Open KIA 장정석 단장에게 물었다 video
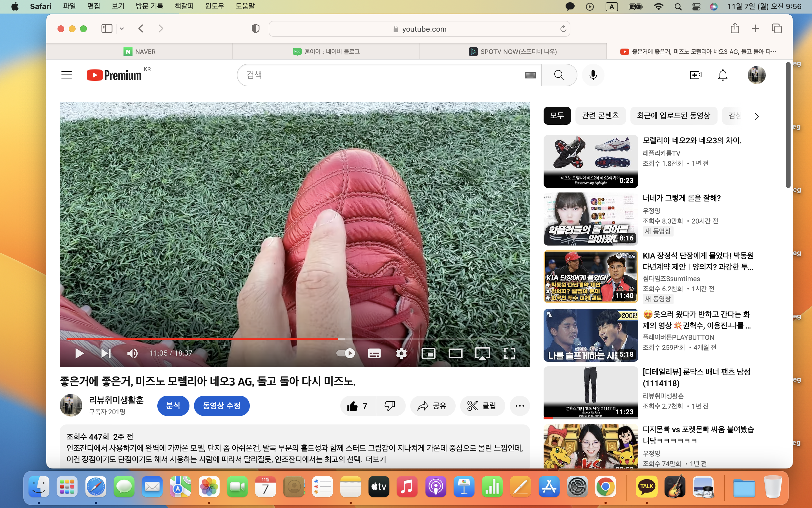The image size is (812, 508). pyautogui.click(x=698, y=261)
